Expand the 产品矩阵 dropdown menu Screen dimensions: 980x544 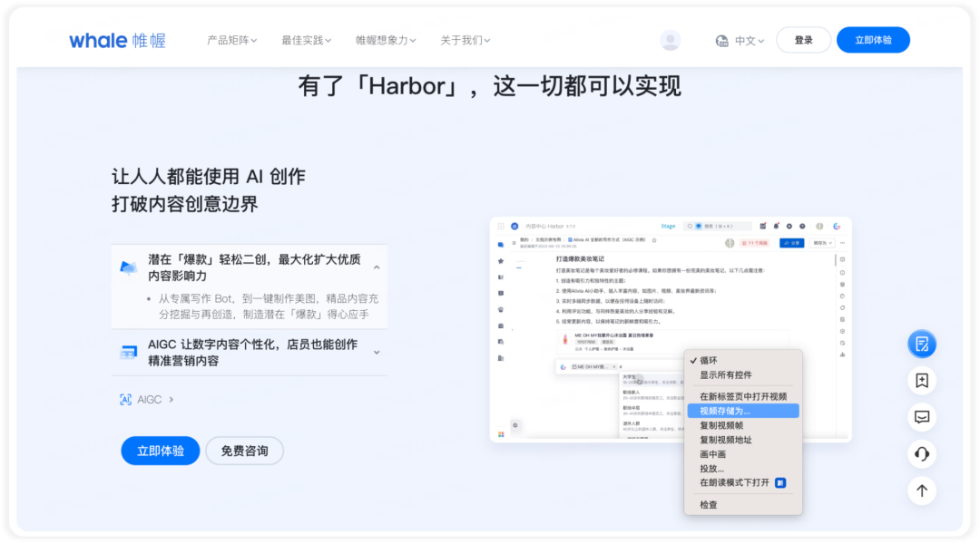[232, 41]
